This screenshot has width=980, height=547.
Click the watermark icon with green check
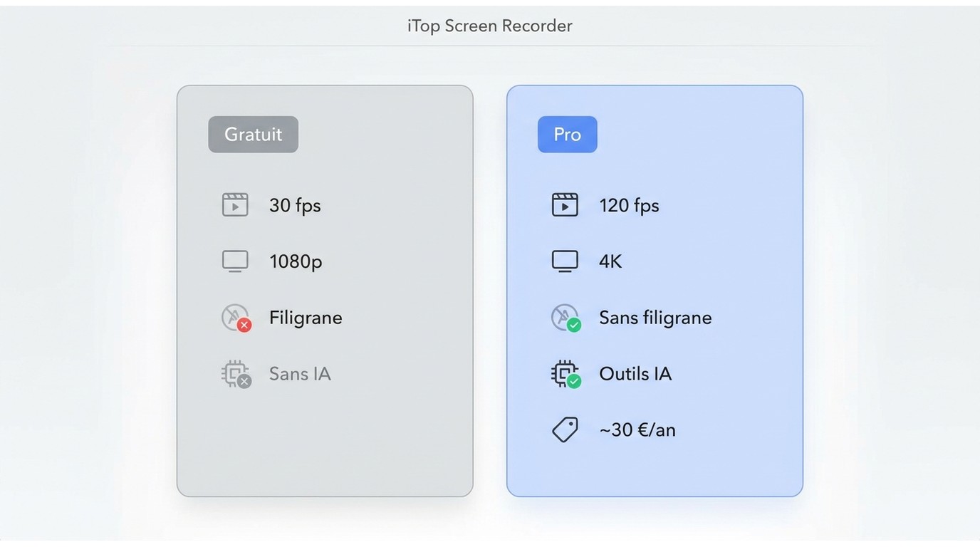(566, 318)
